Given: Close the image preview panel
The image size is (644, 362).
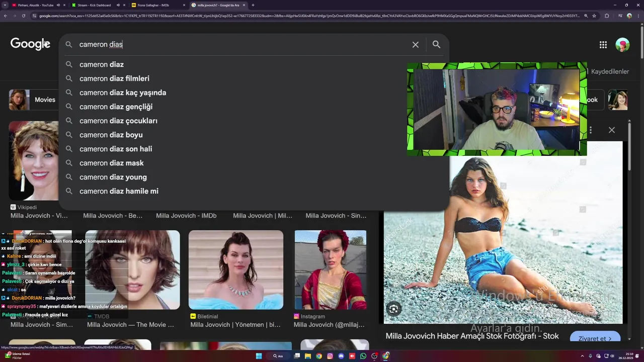Looking at the screenshot, I should click(611, 130).
